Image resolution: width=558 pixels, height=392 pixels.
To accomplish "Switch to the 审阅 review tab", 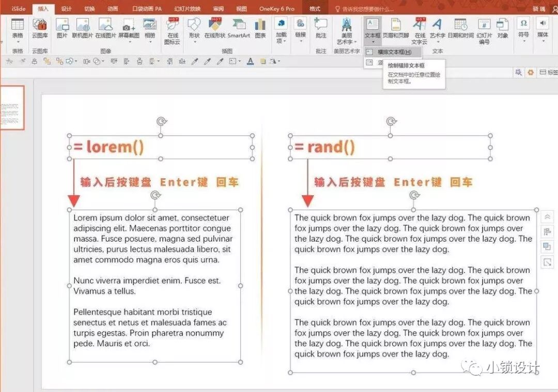I will (218, 9).
